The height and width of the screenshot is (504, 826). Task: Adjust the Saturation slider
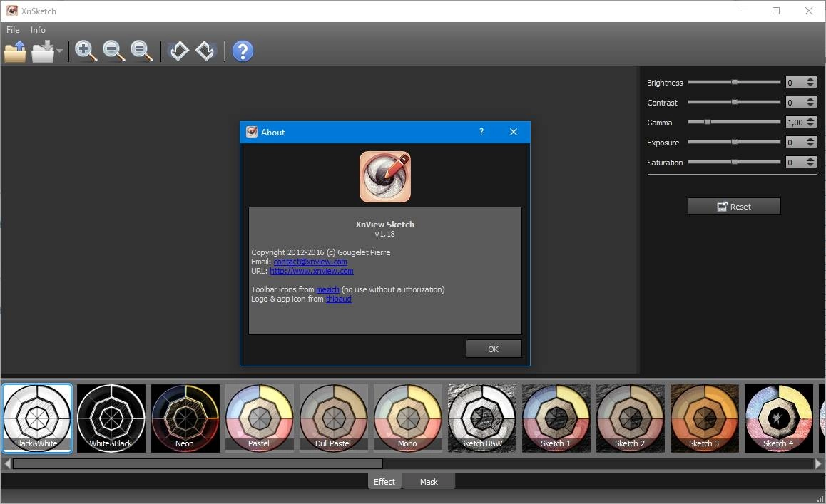[734, 163]
